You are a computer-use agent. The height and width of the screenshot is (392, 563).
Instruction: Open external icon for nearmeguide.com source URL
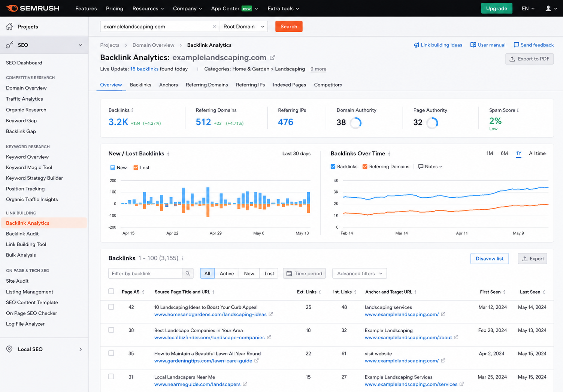245,384
